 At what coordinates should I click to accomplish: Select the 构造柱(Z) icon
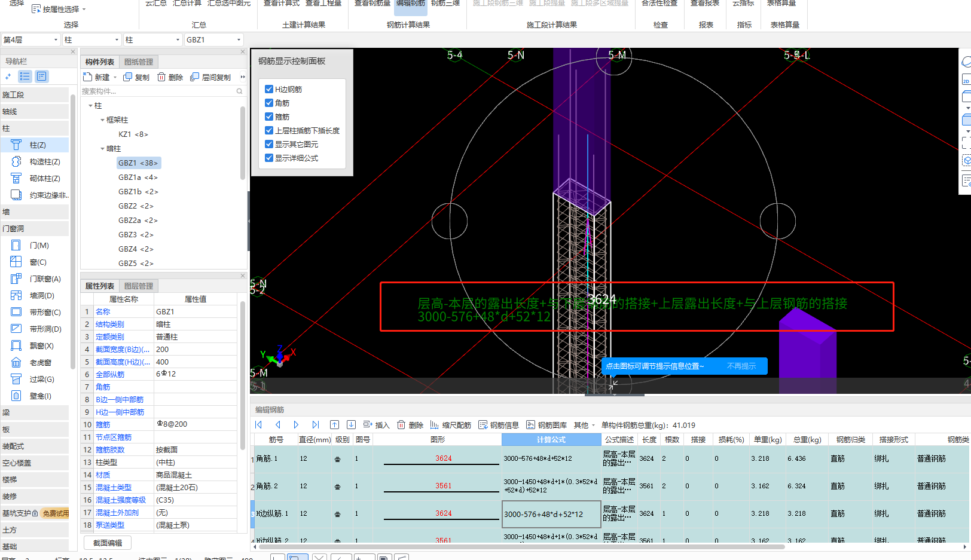coord(16,161)
